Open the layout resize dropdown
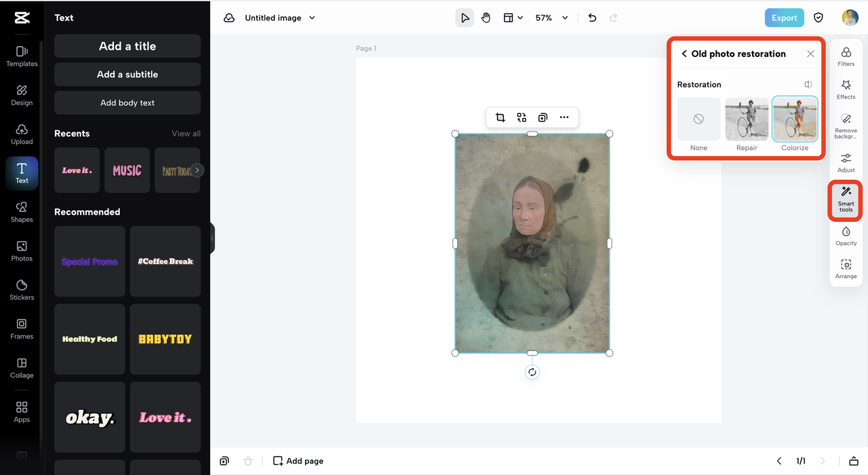 (513, 18)
